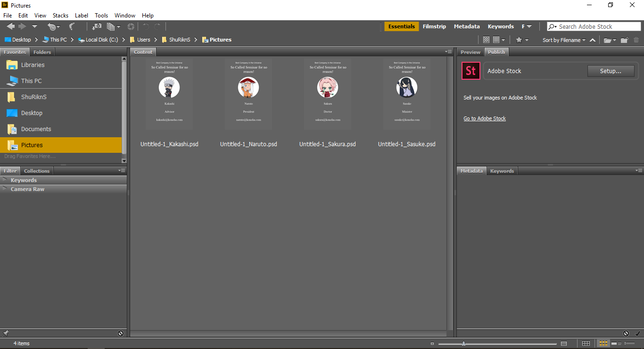Image resolution: width=644 pixels, height=349 pixels.
Task: Open the recent files clock icon
Action: click(x=53, y=27)
